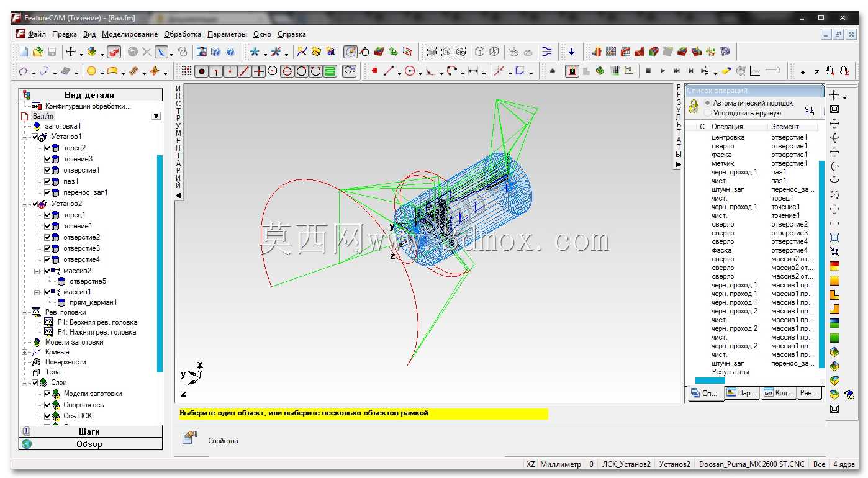The height and width of the screenshot is (478, 868).
Task: Open the Шаги panel button
Action: 89,431
